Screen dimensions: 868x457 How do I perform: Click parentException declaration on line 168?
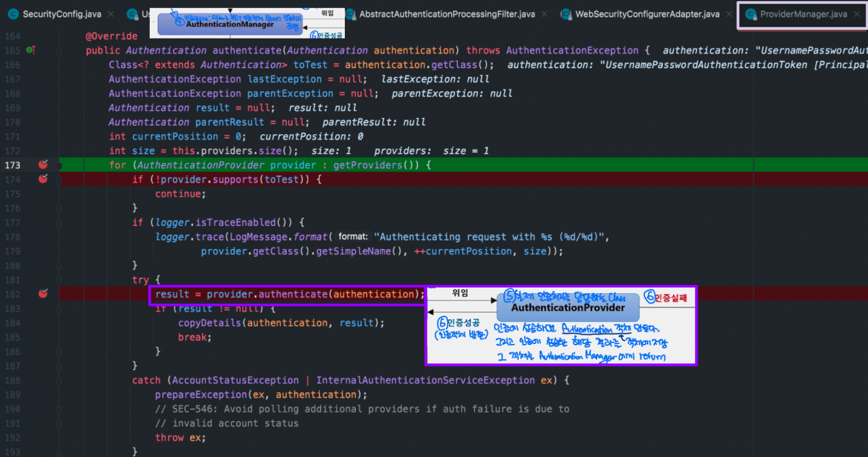point(290,93)
